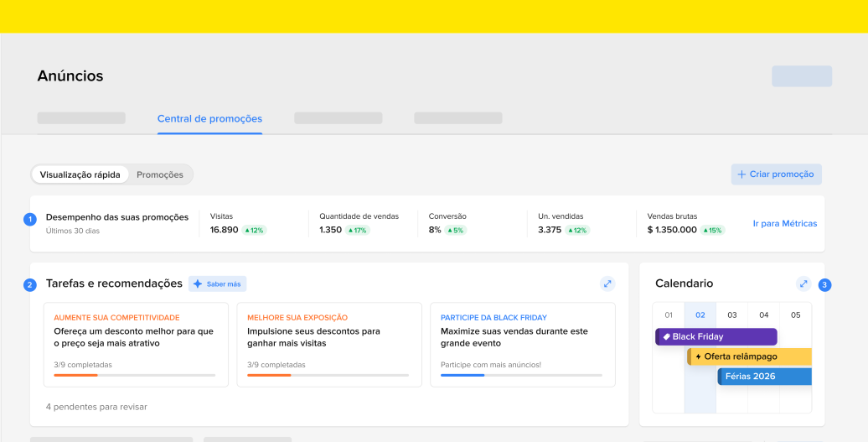Click the Vendas brutas 15% badge

(713, 230)
